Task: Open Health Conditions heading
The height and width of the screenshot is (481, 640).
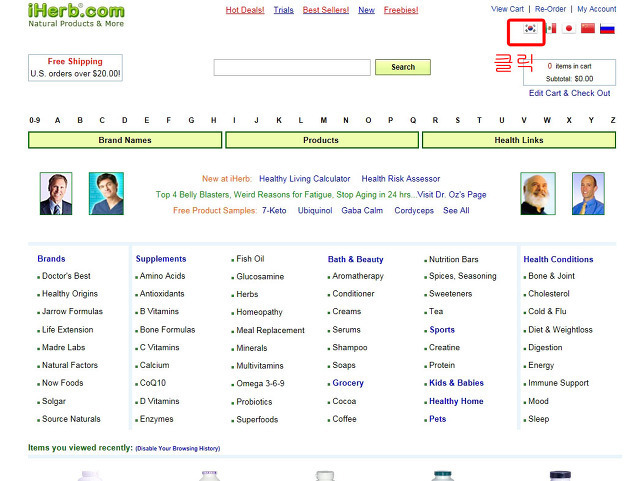Action: point(558,259)
